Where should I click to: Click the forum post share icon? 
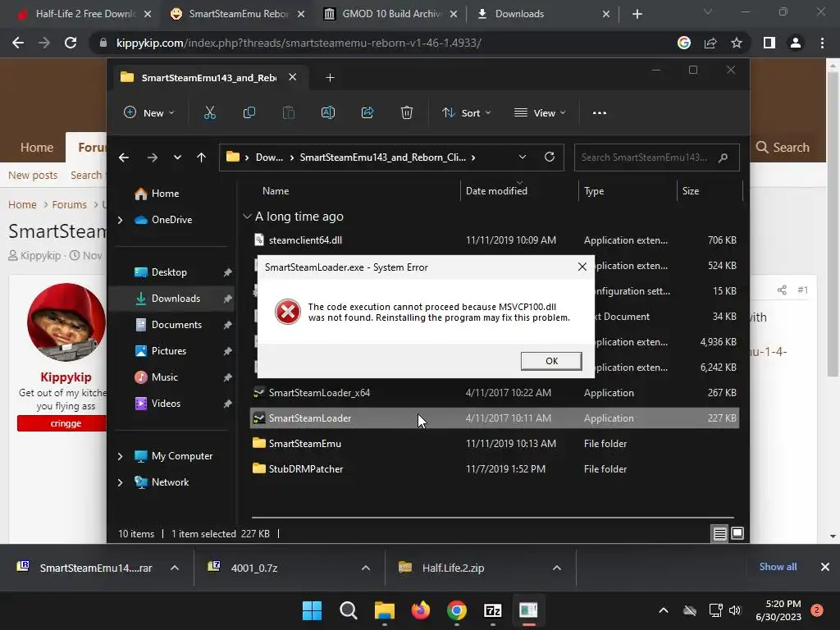[x=782, y=290]
